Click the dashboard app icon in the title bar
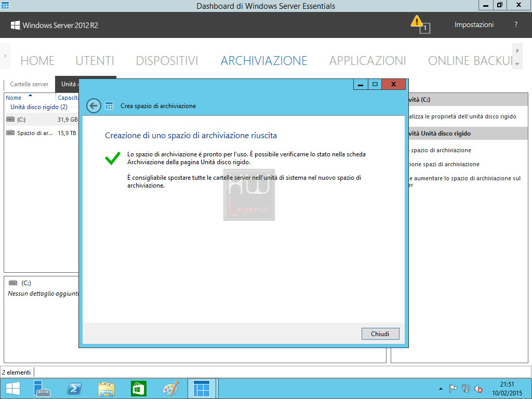Viewport: 532px width, 399px height. (5, 5)
